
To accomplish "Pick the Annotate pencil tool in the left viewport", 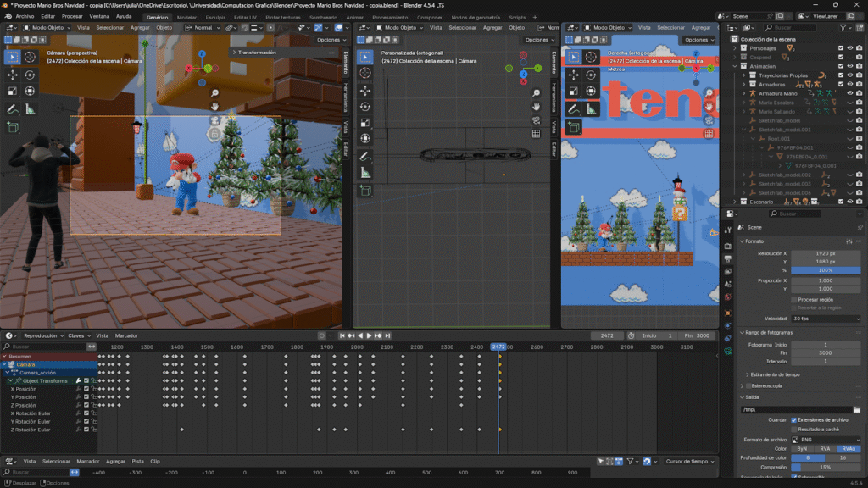I will [13, 108].
